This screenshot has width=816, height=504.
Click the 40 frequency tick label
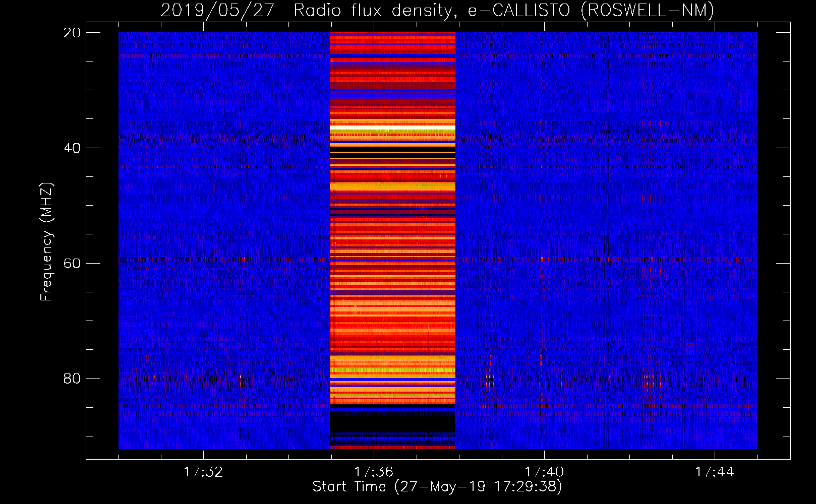click(x=72, y=148)
